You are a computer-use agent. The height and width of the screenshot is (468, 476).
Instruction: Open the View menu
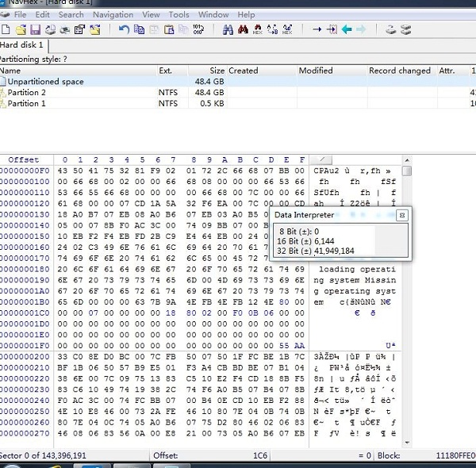click(151, 14)
